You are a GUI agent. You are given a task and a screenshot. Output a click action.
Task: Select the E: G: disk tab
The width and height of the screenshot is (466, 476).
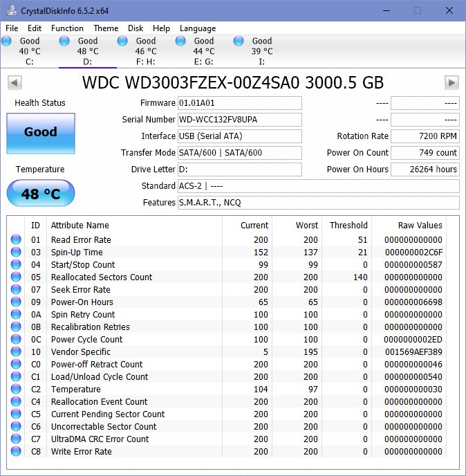[x=203, y=51]
